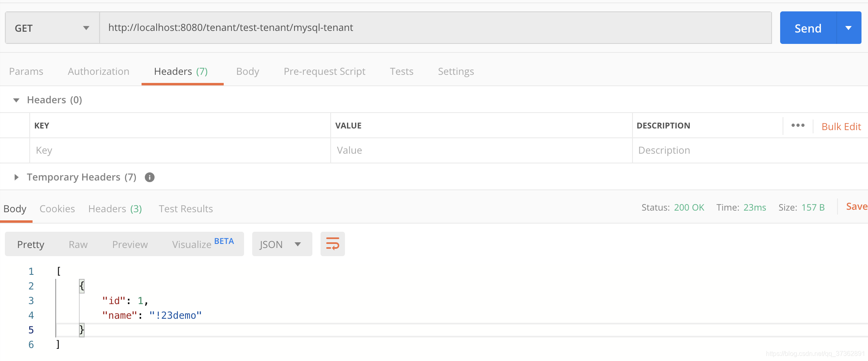Collapse the Headers (0) section
Image resolution: width=868 pixels, height=361 pixels.
coord(16,100)
